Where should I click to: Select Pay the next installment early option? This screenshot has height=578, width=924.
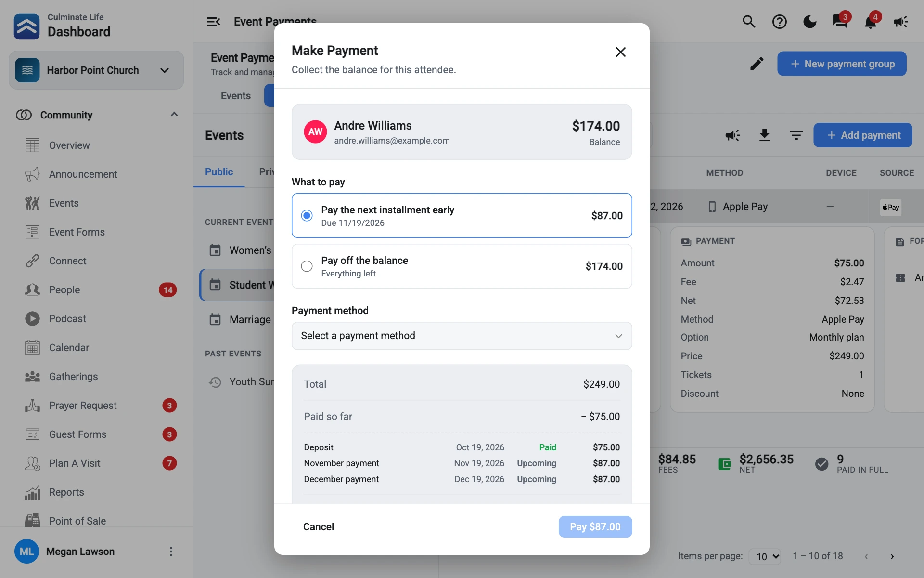[x=462, y=215]
